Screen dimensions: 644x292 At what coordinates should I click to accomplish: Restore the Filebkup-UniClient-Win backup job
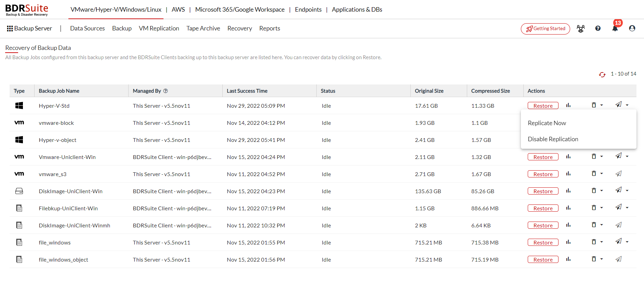[x=543, y=208]
